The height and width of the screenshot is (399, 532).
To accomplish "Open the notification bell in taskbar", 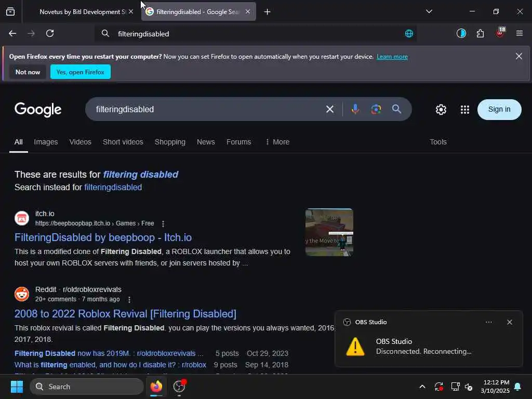I will (x=518, y=387).
